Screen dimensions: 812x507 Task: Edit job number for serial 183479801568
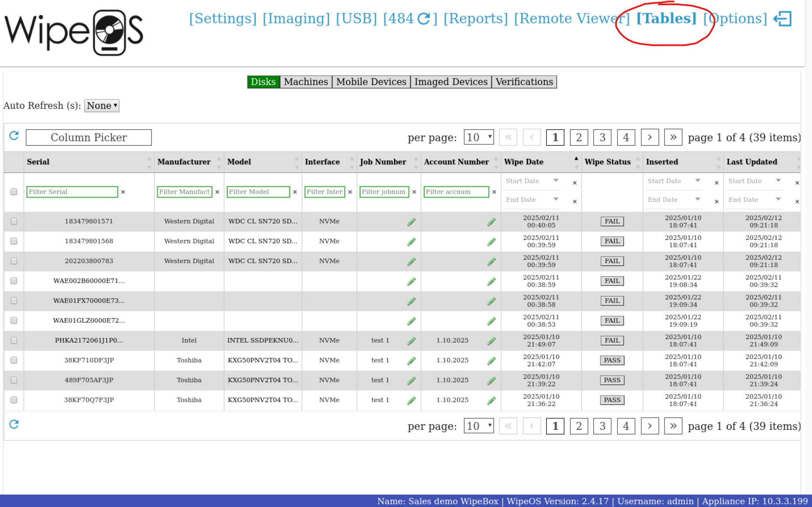tap(411, 242)
